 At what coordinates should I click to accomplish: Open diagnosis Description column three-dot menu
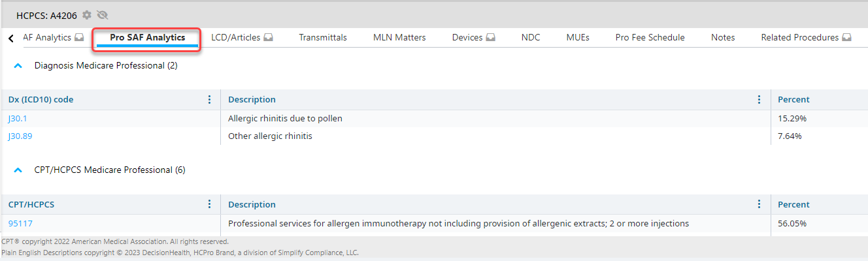tap(759, 100)
